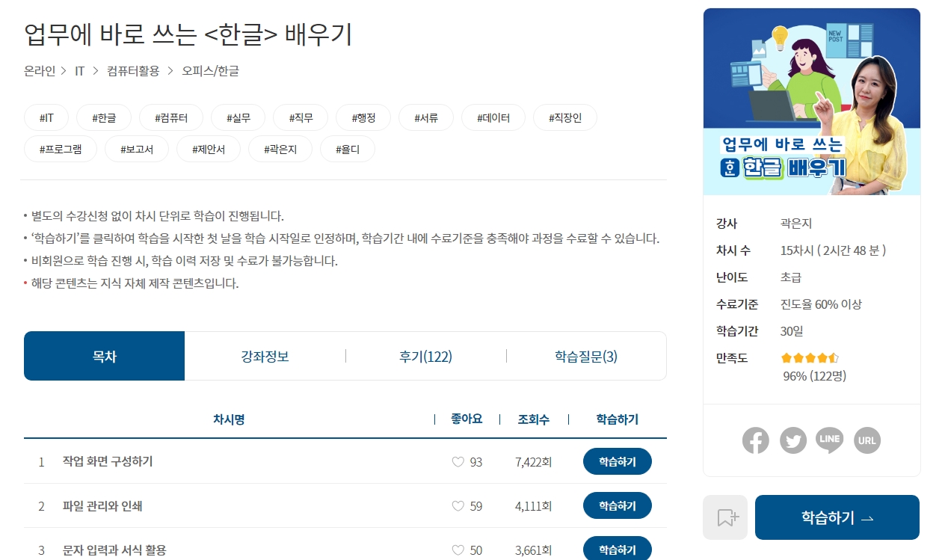Click the course thumbnail image
Screen dimensions: 948x560
point(811,102)
